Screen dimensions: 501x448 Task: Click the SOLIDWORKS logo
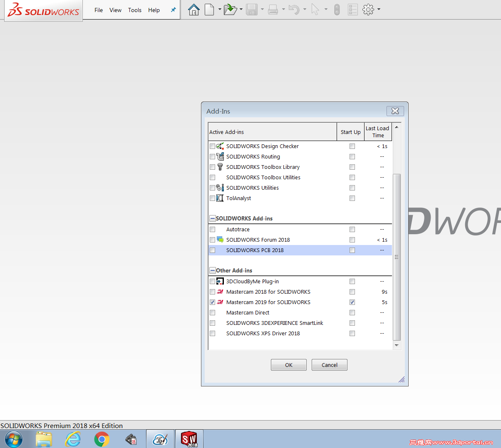[x=43, y=10]
